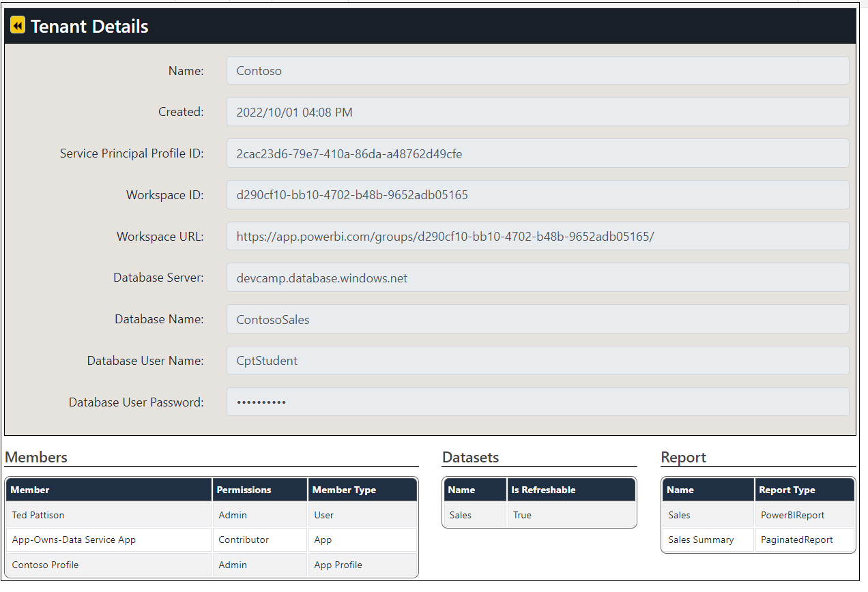
Task: Click the Created: label
Action: 181,112
